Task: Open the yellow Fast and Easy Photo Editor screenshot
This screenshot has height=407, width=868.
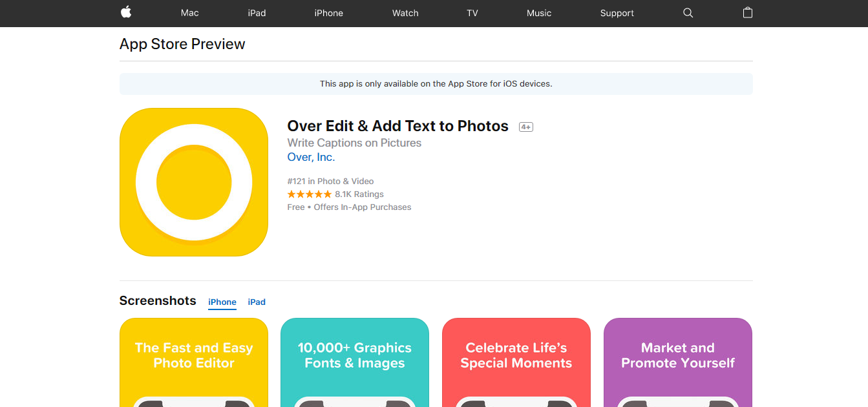Action: (194, 362)
